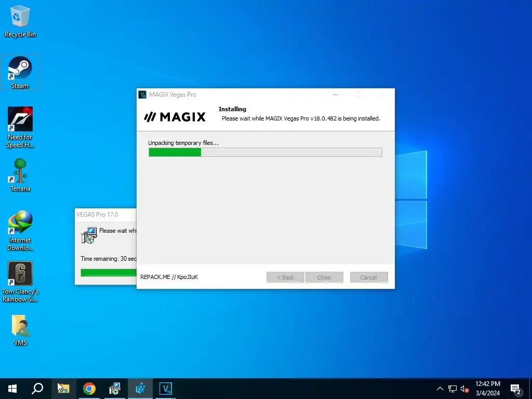Viewport: 532px width, 399px height.
Task: Switch to the VEGAS Pro 17 installer taskbar item
Action: pyautogui.click(x=115, y=389)
